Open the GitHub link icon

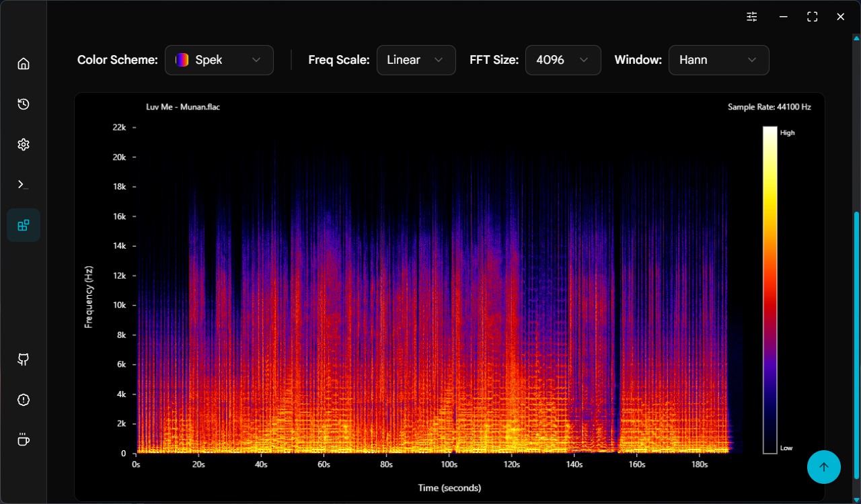point(24,360)
